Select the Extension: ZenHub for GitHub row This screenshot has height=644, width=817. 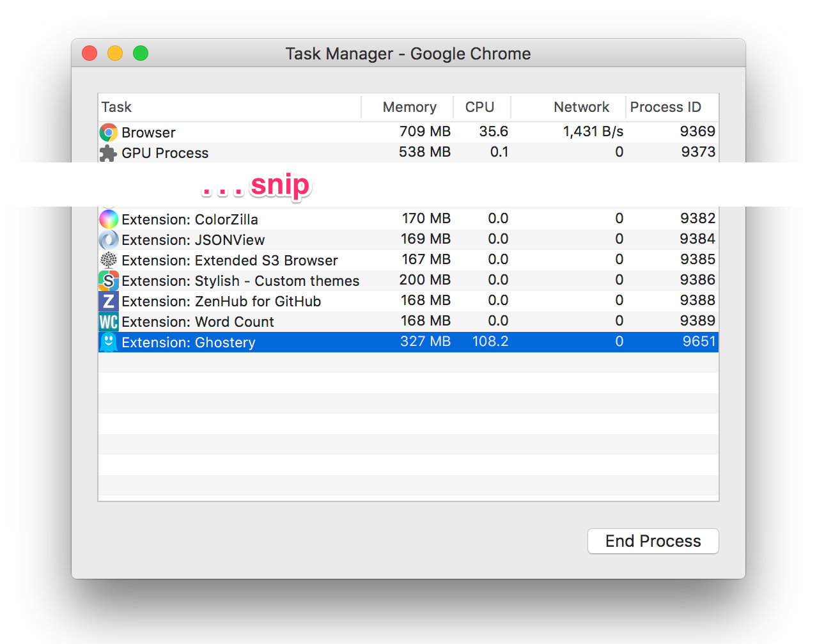pyautogui.click(x=408, y=301)
